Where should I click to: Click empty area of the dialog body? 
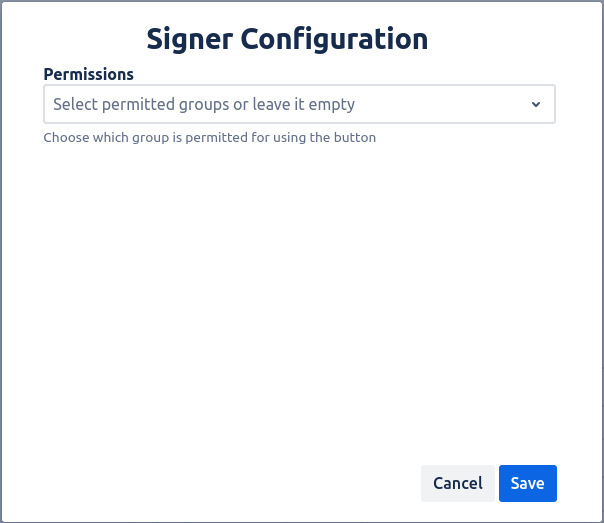click(300, 300)
